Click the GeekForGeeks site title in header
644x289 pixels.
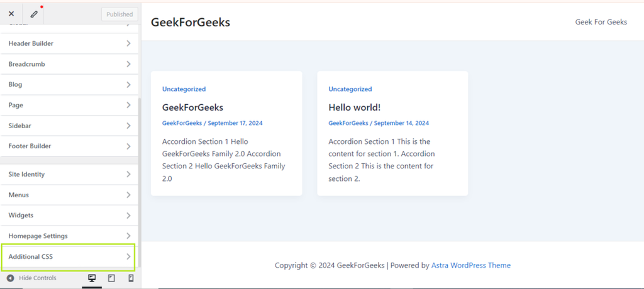click(191, 22)
